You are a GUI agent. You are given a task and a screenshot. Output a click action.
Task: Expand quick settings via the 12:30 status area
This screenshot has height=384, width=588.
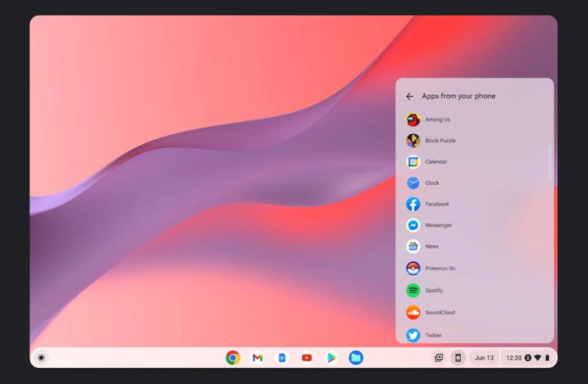pos(527,358)
